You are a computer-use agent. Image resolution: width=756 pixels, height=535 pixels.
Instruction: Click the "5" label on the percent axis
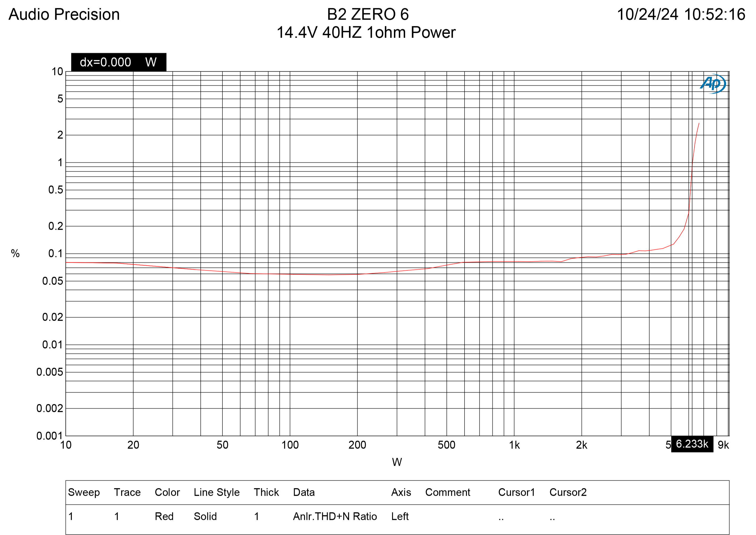[60, 99]
